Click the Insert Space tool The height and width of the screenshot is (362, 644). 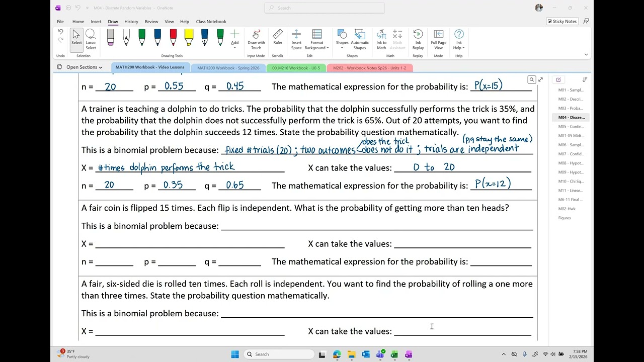296,39
